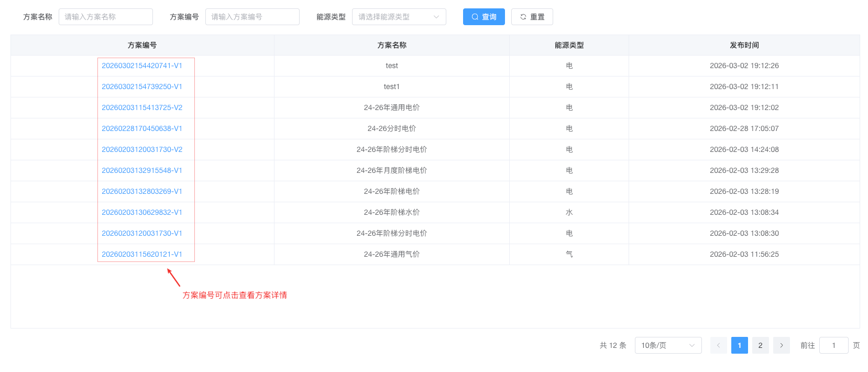Click the 气 energy type cell
Image resolution: width=868 pixels, height=372 pixels.
[x=569, y=254]
